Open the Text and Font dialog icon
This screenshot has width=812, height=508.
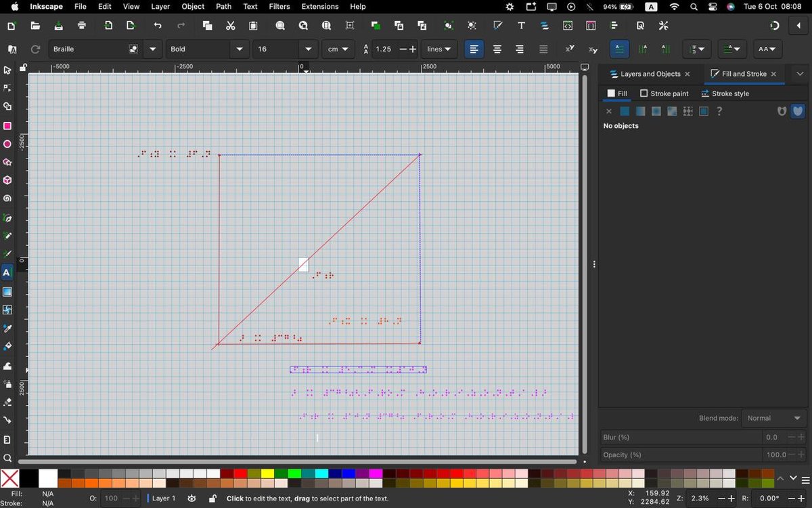[x=521, y=26]
